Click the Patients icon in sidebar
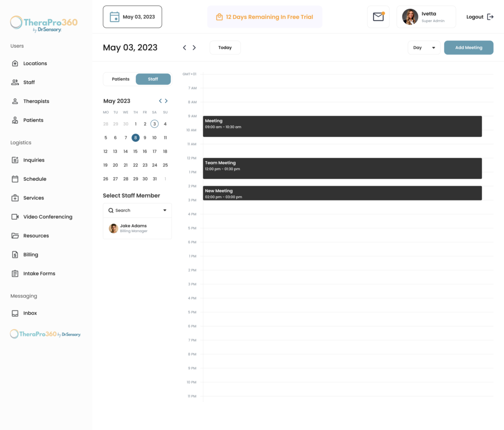This screenshot has width=504, height=430. pos(15,120)
